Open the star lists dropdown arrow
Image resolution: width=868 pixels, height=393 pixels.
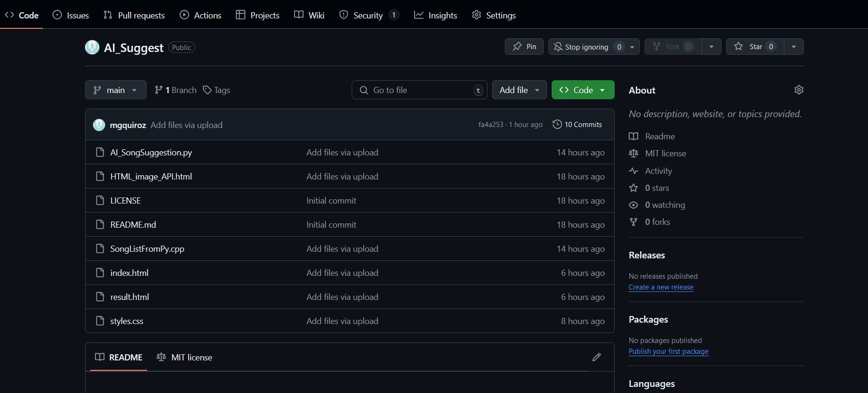794,47
